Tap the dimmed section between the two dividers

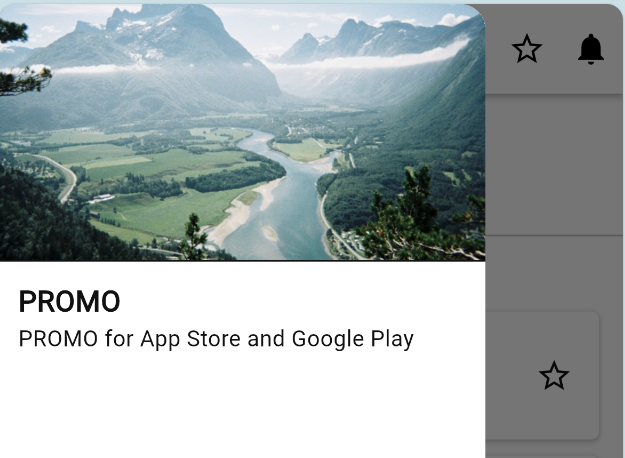click(554, 165)
